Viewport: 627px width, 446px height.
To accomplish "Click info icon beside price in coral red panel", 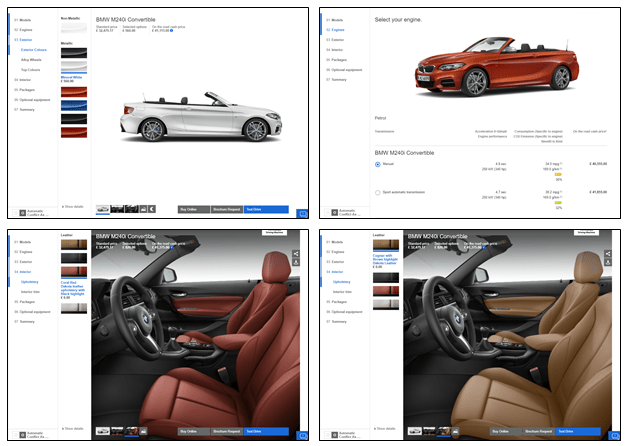I will pos(172,247).
